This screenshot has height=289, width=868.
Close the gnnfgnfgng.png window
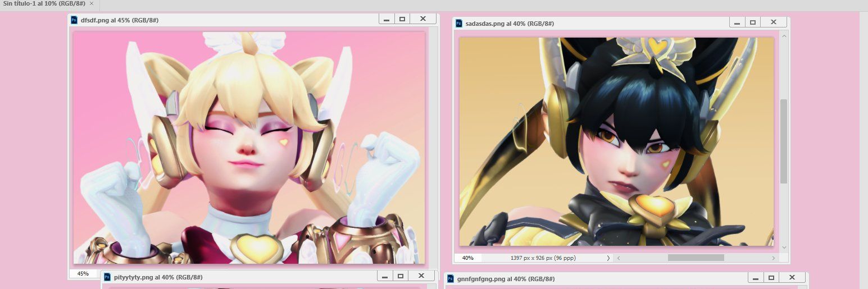point(792,278)
